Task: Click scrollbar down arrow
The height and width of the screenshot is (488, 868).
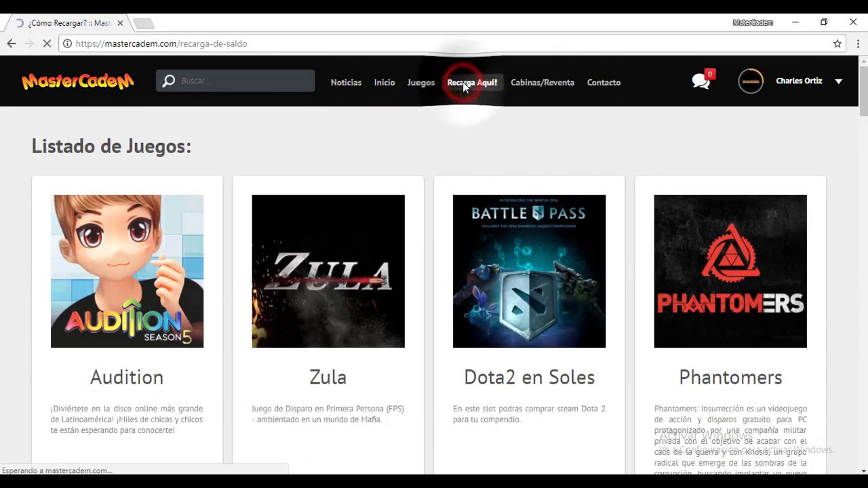Action: (x=863, y=470)
